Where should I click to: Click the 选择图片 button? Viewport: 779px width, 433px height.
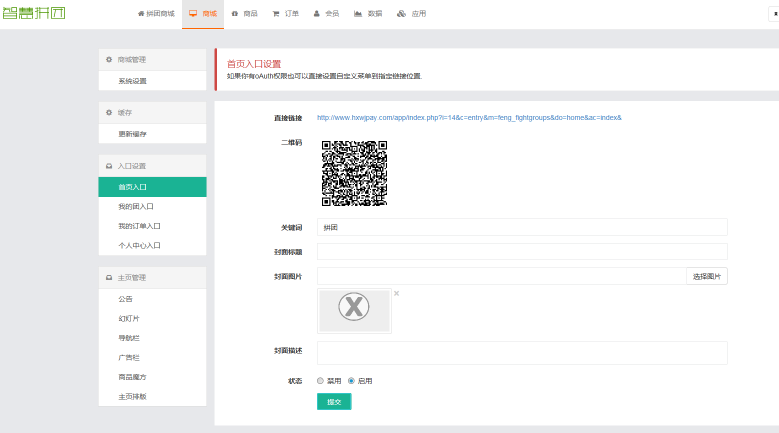coord(707,276)
